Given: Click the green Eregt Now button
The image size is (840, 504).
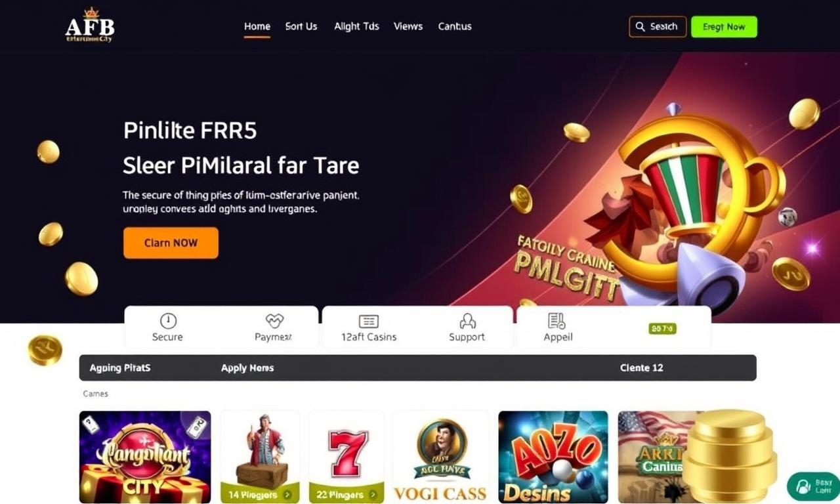Looking at the screenshot, I should coord(724,27).
